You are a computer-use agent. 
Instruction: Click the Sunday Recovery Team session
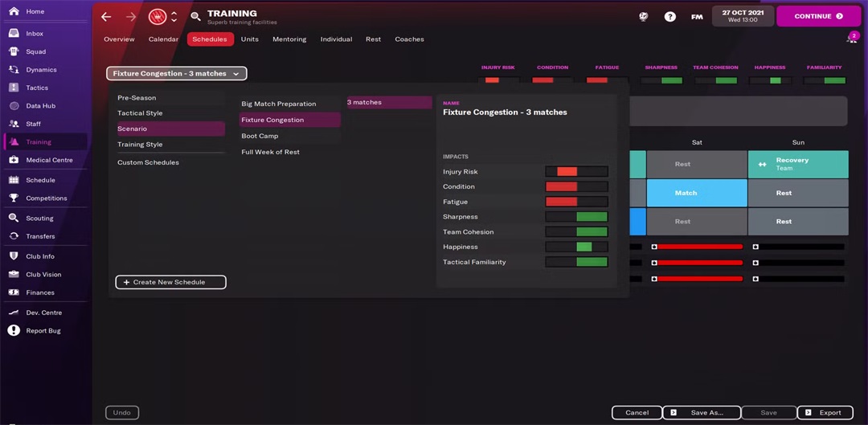point(798,165)
